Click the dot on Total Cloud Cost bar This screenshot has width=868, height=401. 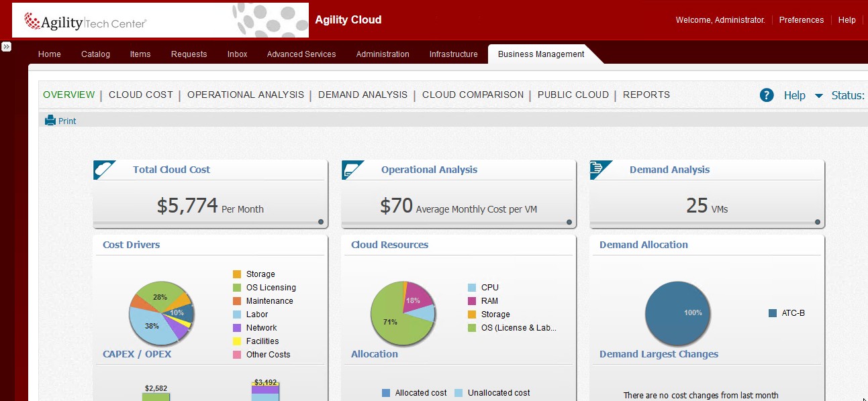[321, 222]
